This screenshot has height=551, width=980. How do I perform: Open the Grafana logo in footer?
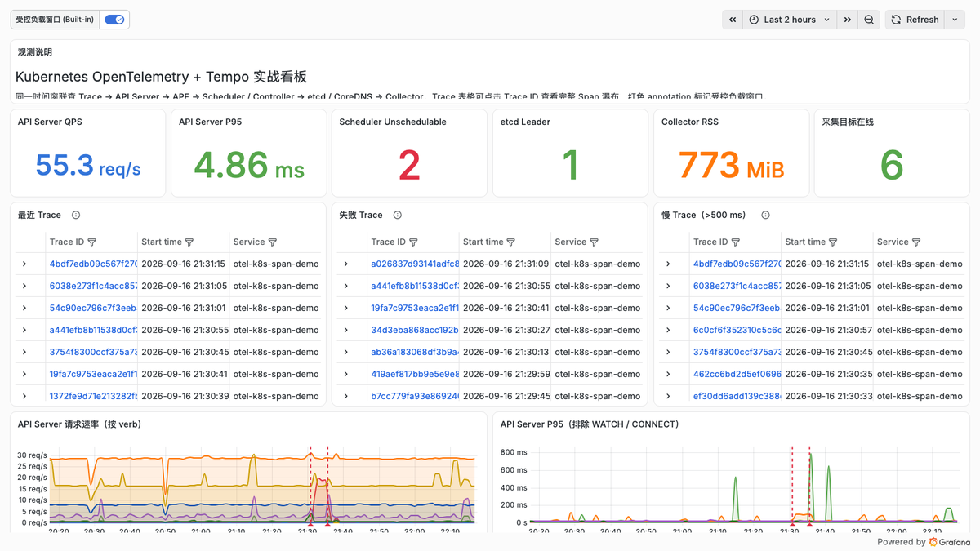(949, 542)
